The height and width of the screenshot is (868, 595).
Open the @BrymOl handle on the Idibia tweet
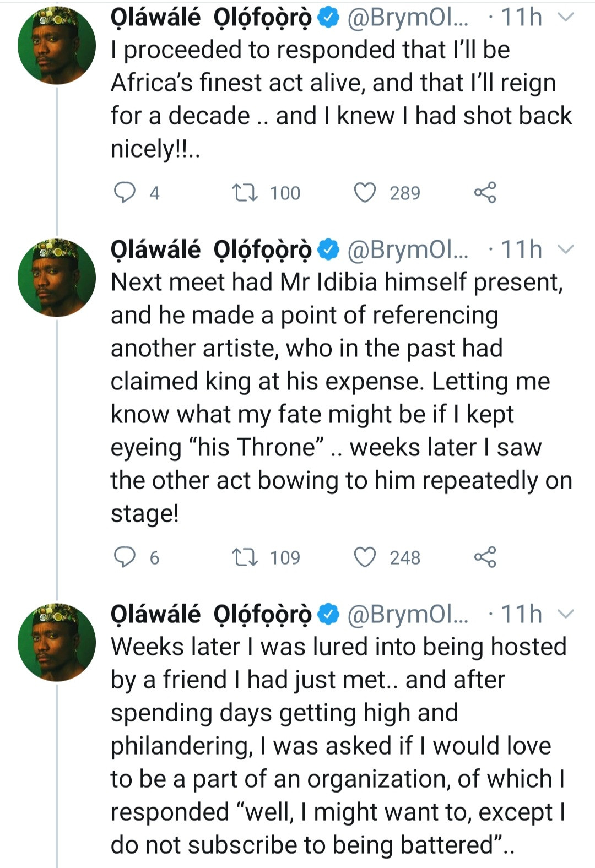(408, 250)
